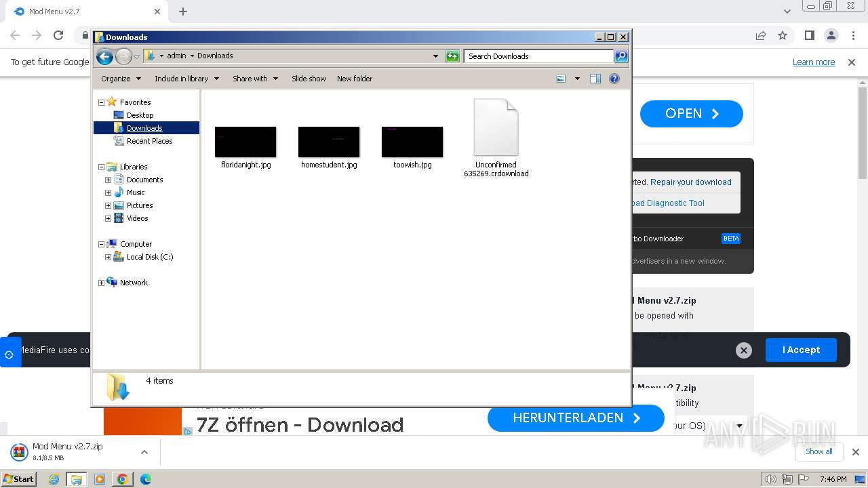This screenshot has height=488, width=868.
Task: Click the Explorer Back navigation arrow
Action: click(x=104, y=56)
